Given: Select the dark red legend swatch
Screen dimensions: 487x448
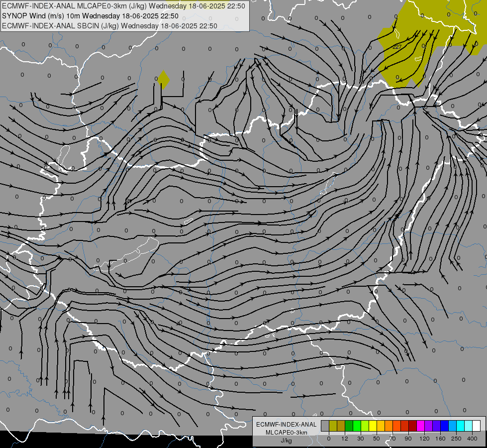Looking at the screenshot, I should [x=413, y=426].
